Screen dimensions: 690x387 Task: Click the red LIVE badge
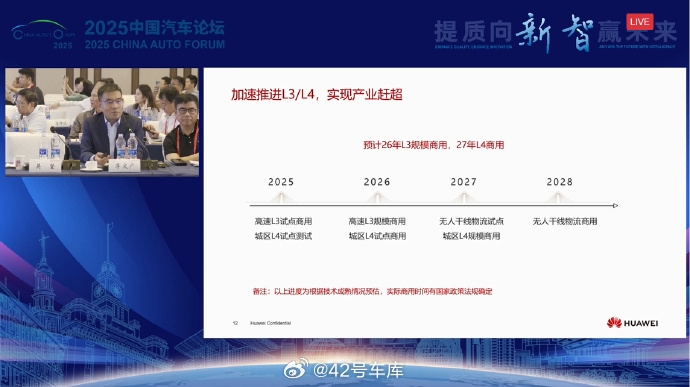click(640, 22)
